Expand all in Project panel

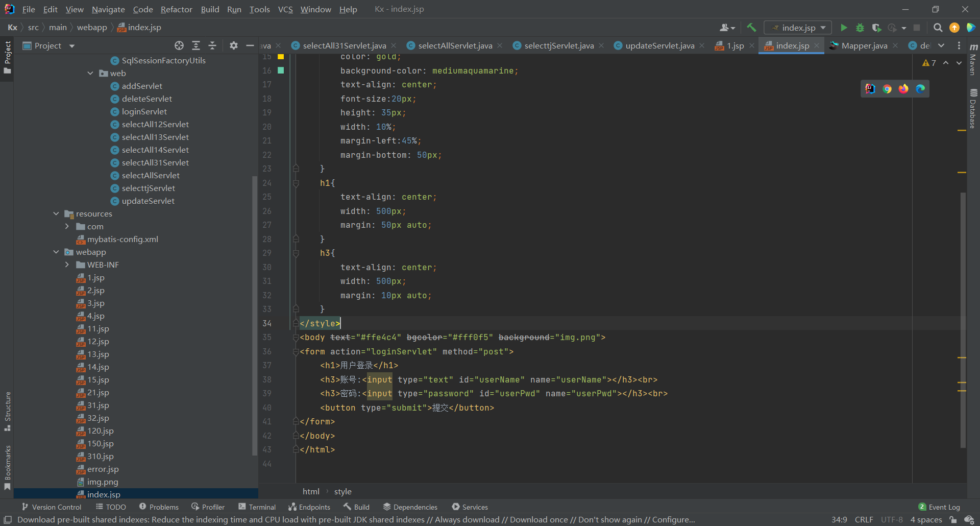coord(196,45)
